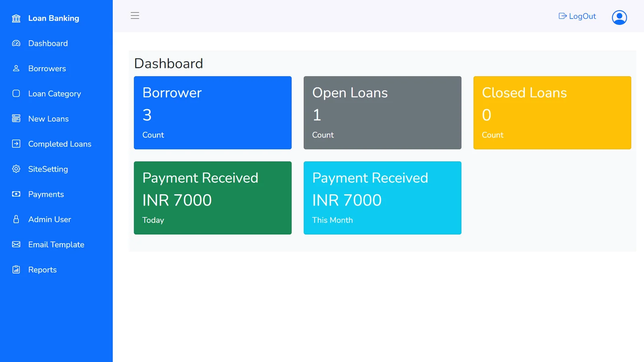Click the This Month label

(x=332, y=220)
